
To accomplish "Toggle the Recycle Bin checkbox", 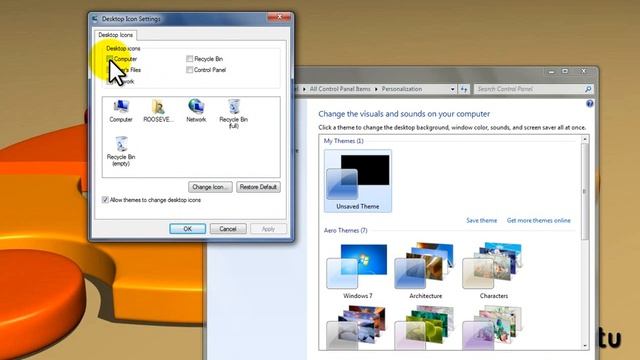I will (x=189, y=59).
